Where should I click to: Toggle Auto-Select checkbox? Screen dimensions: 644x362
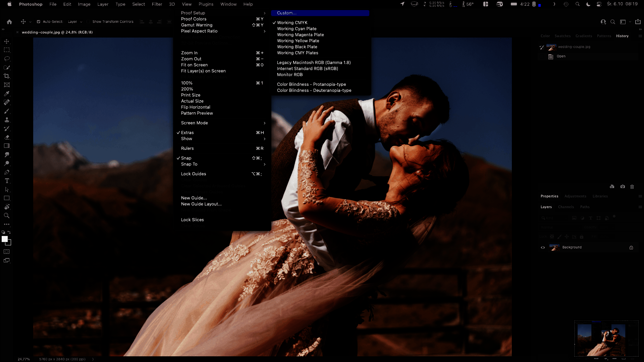point(39,22)
